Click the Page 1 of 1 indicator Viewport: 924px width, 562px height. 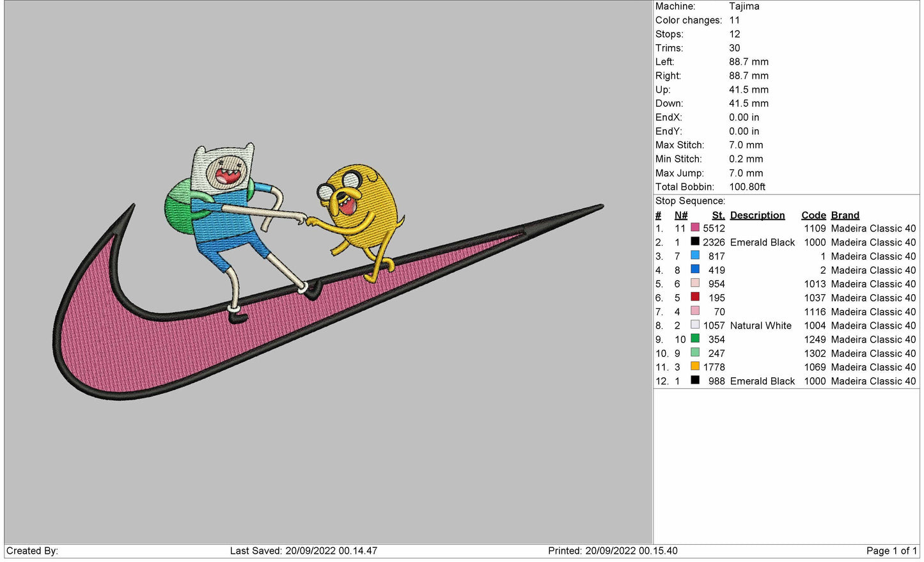coord(891,550)
